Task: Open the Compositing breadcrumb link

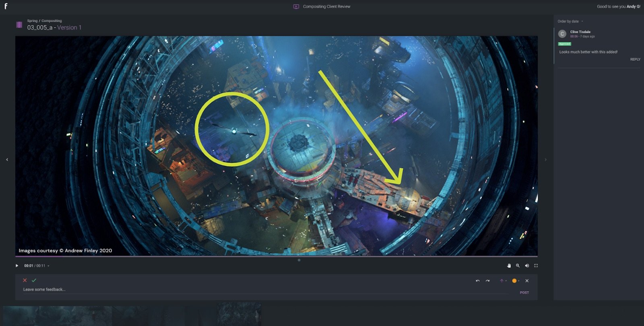Action: (52, 21)
